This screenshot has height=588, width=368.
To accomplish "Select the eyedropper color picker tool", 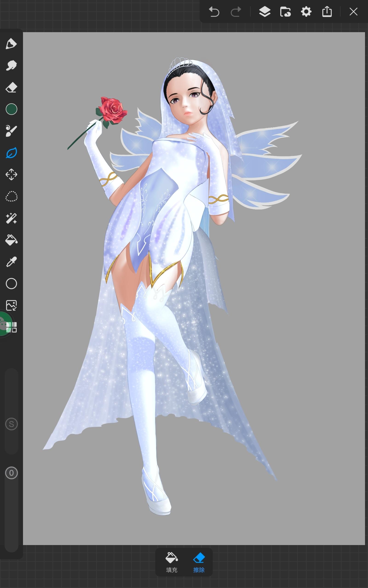I will (11, 262).
